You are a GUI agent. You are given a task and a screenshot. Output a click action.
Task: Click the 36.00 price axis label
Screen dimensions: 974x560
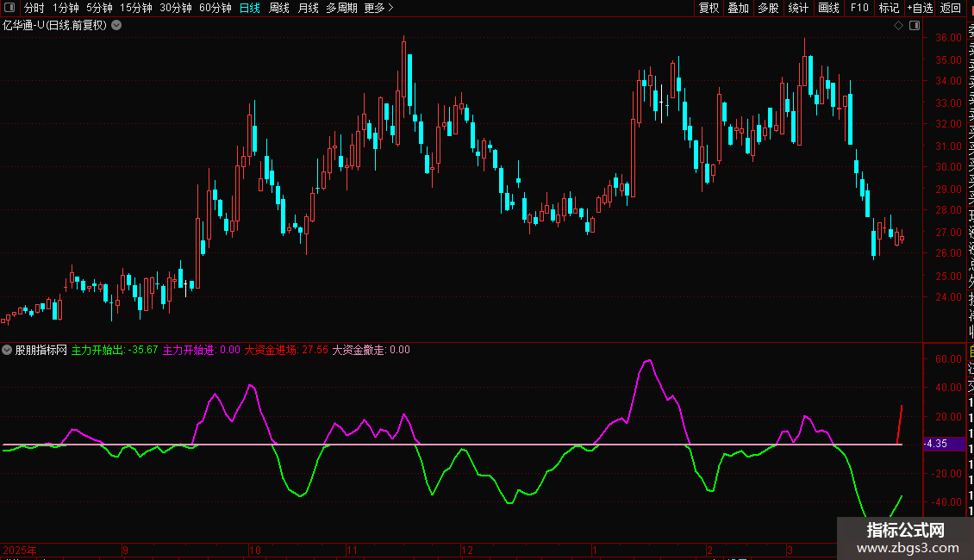(x=948, y=38)
